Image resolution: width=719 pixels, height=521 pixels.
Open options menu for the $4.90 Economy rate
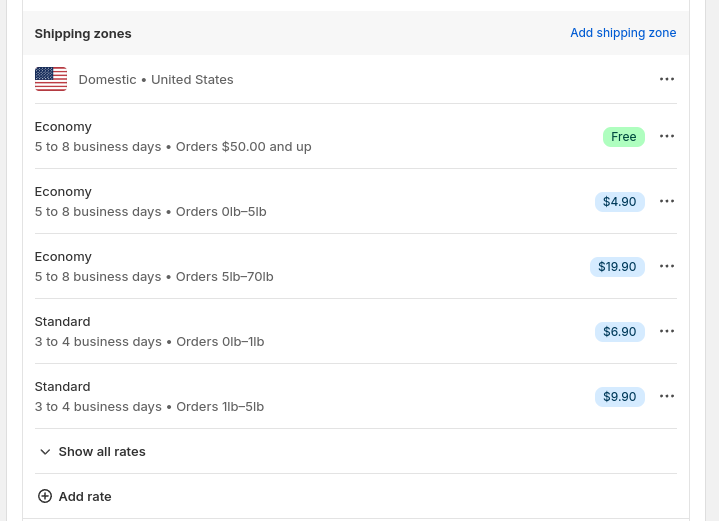tap(667, 201)
